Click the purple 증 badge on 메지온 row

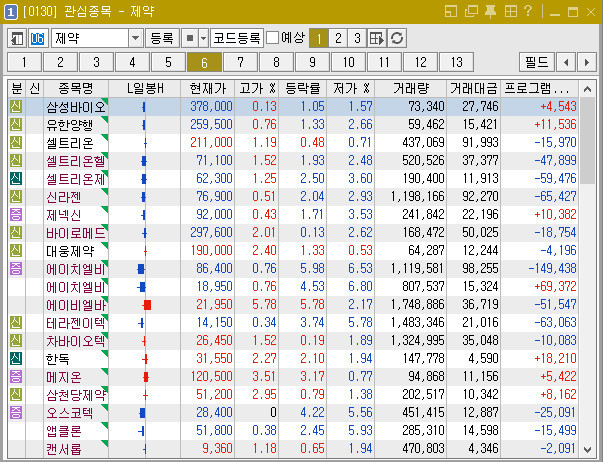pyautogui.click(x=16, y=376)
